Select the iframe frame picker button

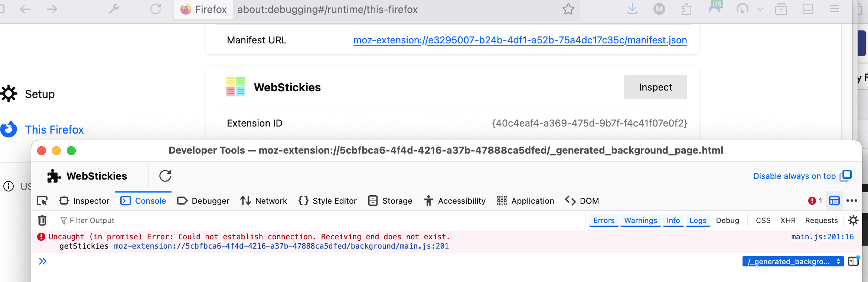pyautogui.click(x=834, y=201)
